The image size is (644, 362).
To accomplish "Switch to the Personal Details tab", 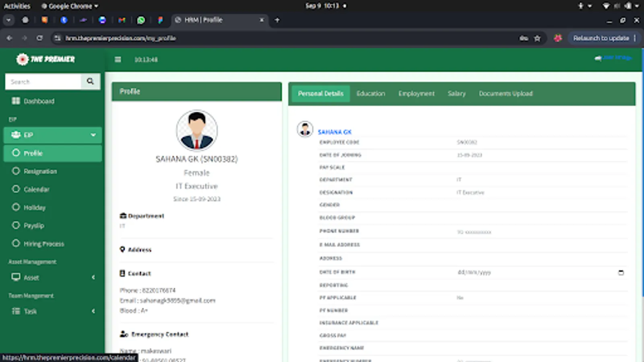I will point(321,93).
